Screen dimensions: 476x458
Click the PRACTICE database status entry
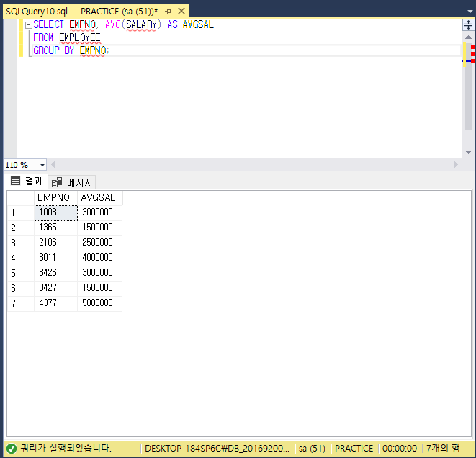point(354,449)
